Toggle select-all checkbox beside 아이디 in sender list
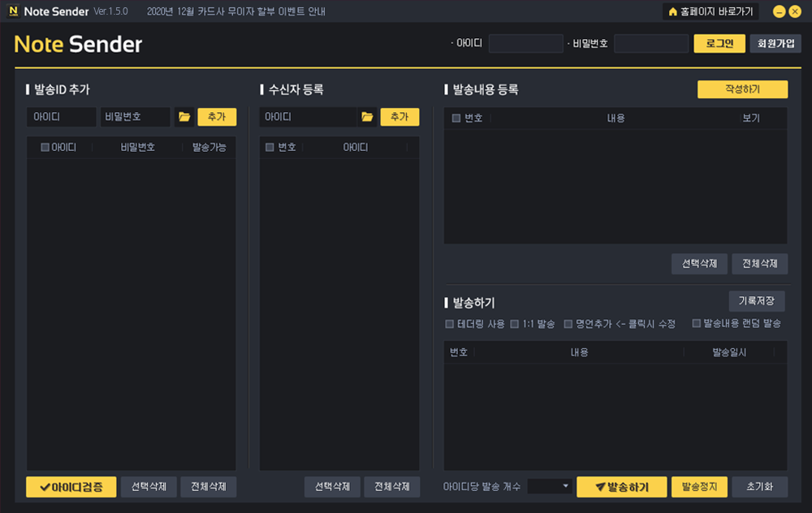 (45, 148)
